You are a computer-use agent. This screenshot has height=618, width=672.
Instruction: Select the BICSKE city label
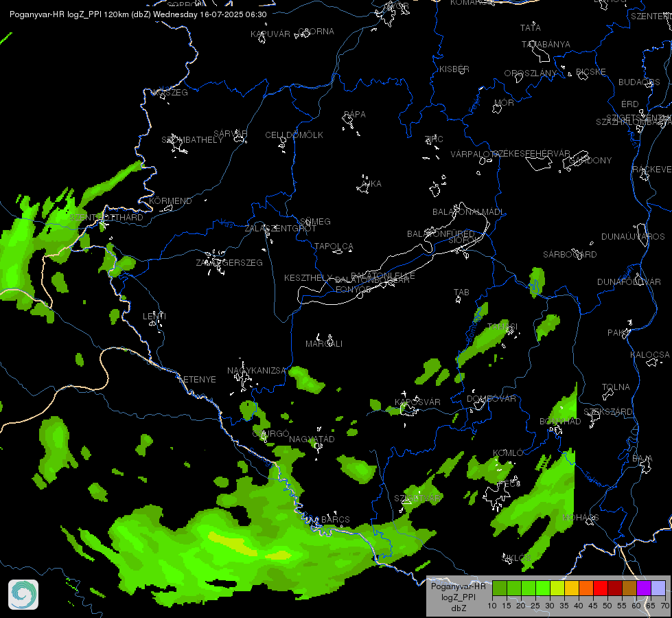[x=591, y=72]
